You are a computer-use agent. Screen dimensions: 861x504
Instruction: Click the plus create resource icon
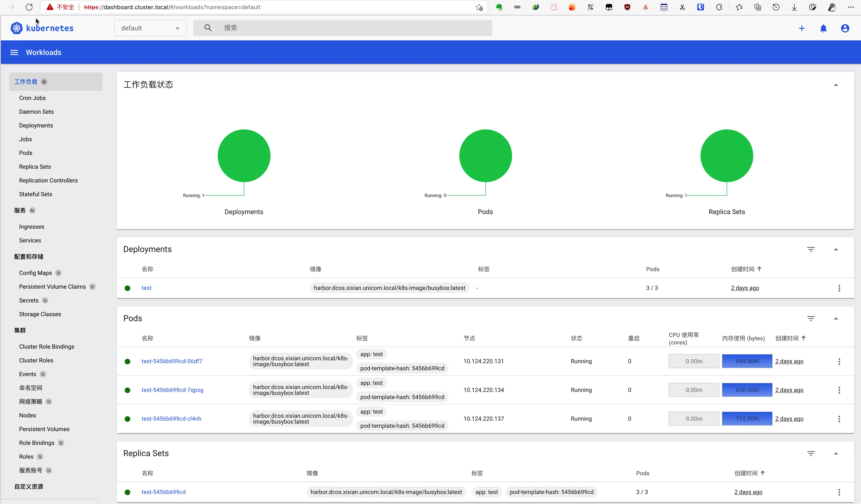click(802, 28)
